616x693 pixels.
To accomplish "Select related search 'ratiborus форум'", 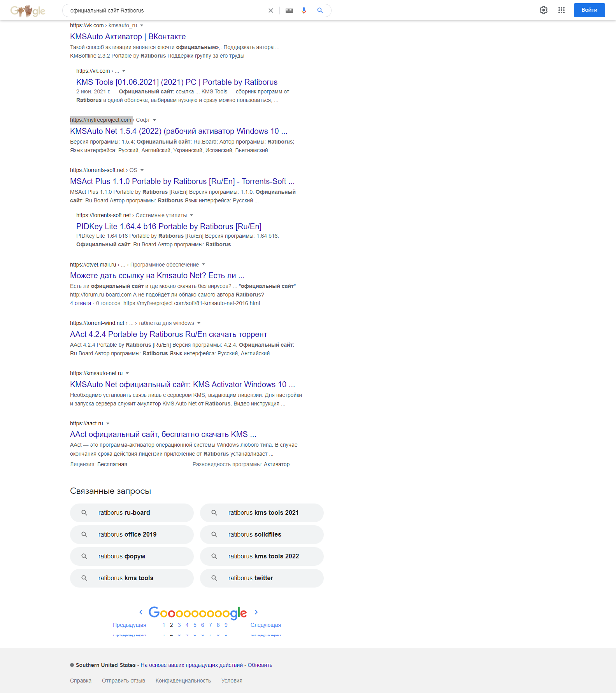I will 132,556.
